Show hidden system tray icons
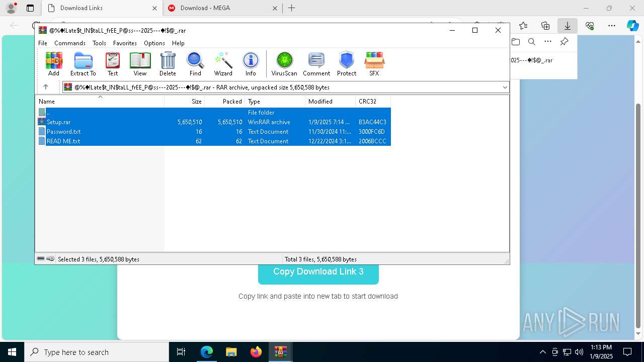Viewport: 644px width, 362px height. [x=542, y=352]
